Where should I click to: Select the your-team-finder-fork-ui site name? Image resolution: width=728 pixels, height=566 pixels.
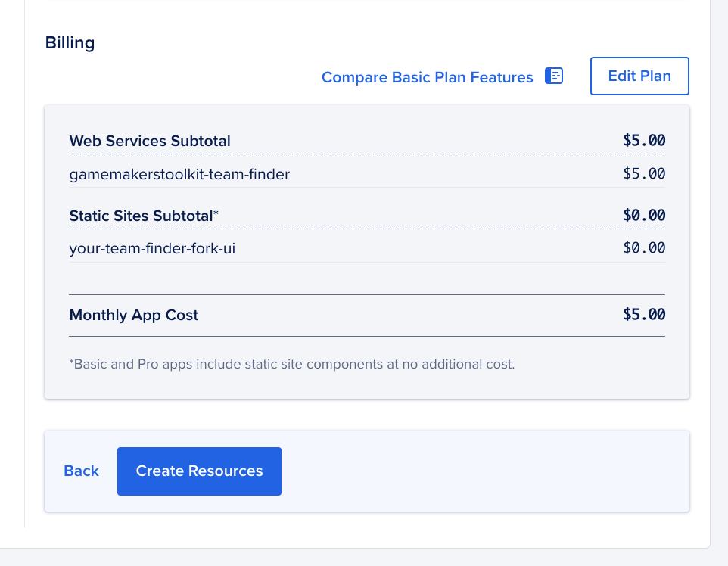(152, 247)
